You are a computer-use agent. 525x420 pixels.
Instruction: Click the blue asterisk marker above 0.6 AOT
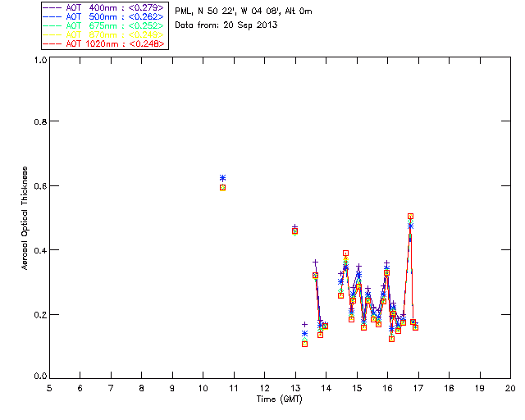click(222, 178)
